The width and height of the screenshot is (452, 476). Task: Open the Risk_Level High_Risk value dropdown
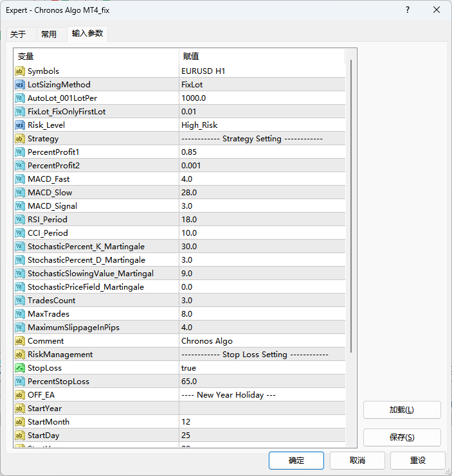(262, 125)
